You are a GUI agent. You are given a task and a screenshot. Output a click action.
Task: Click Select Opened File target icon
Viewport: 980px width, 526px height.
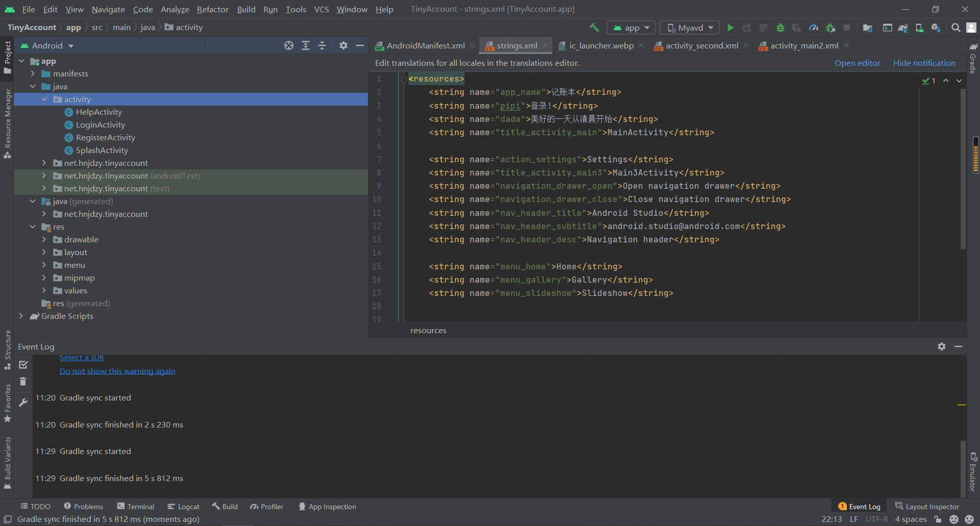pyautogui.click(x=289, y=45)
